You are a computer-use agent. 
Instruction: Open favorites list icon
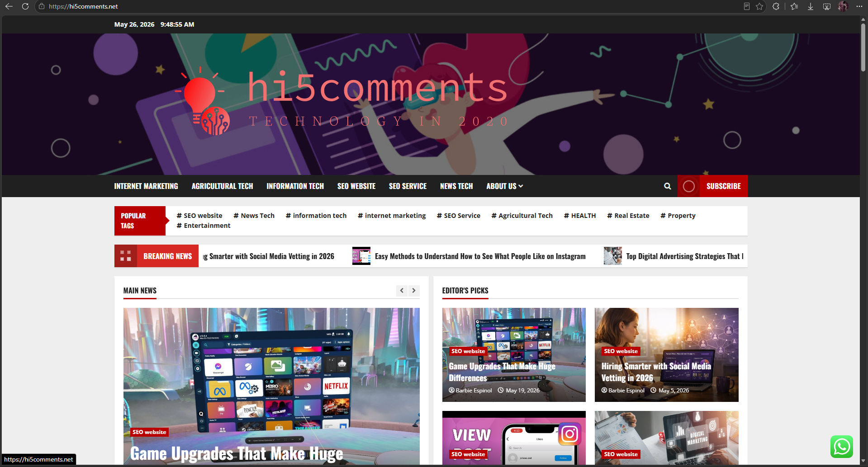pos(794,6)
